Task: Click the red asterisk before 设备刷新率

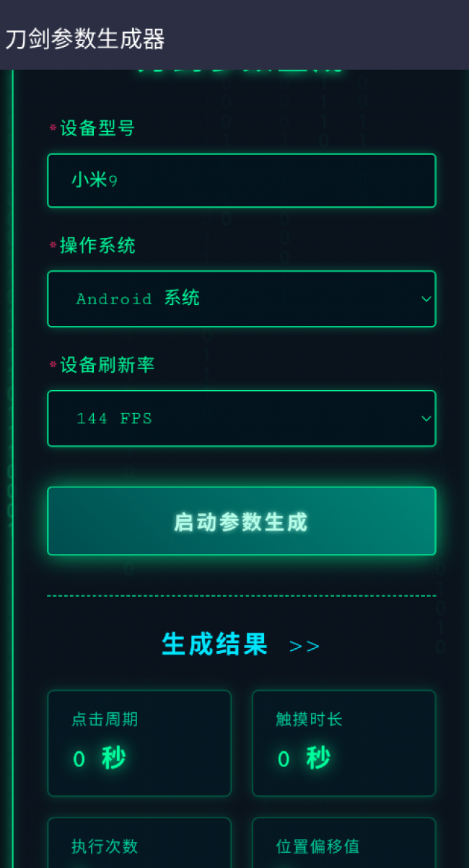Action: coord(53,365)
